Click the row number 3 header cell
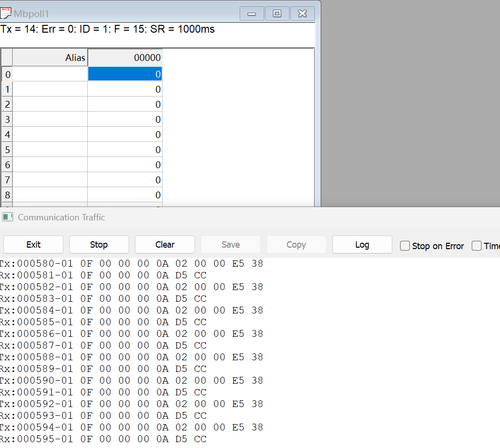The width and height of the screenshot is (500, 448). click(6, 119)
